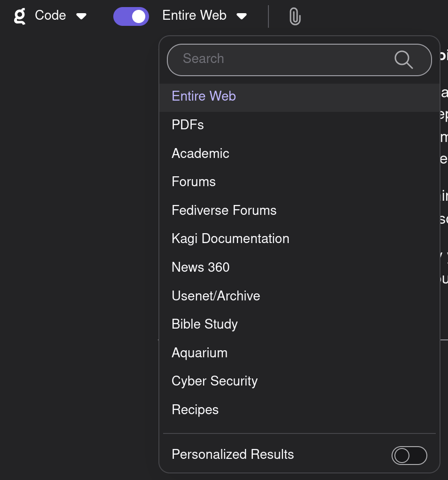Click the Kagi logo icon
Viewport: 448px width, 480px height.
[19, 16]
